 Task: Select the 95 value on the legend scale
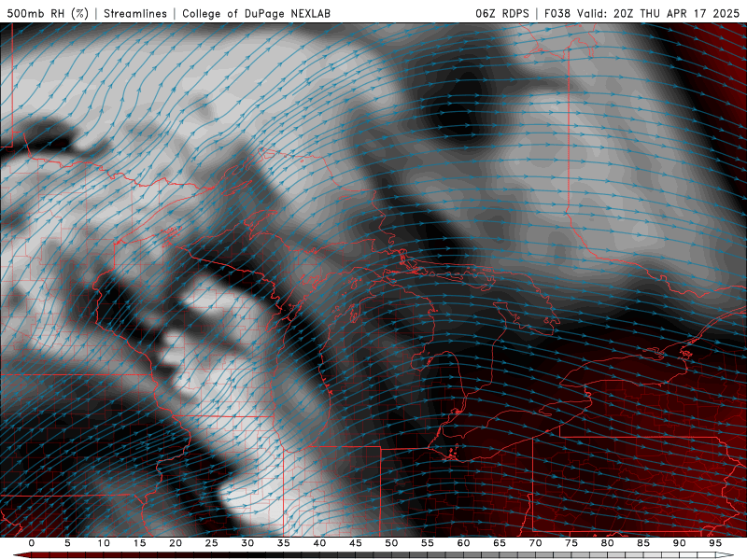pyautogui.click(x=715, y=543)
